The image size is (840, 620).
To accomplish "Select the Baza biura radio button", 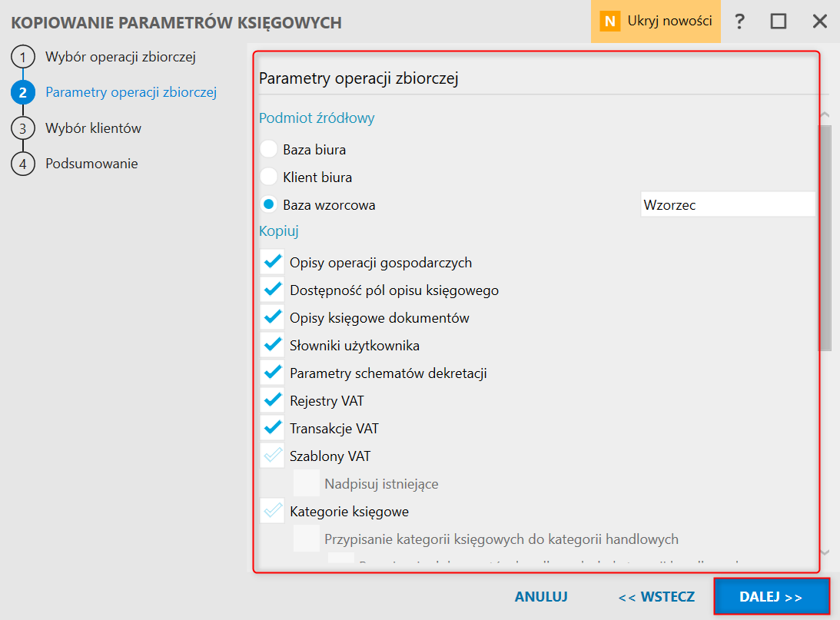I will tap(268, 149).
